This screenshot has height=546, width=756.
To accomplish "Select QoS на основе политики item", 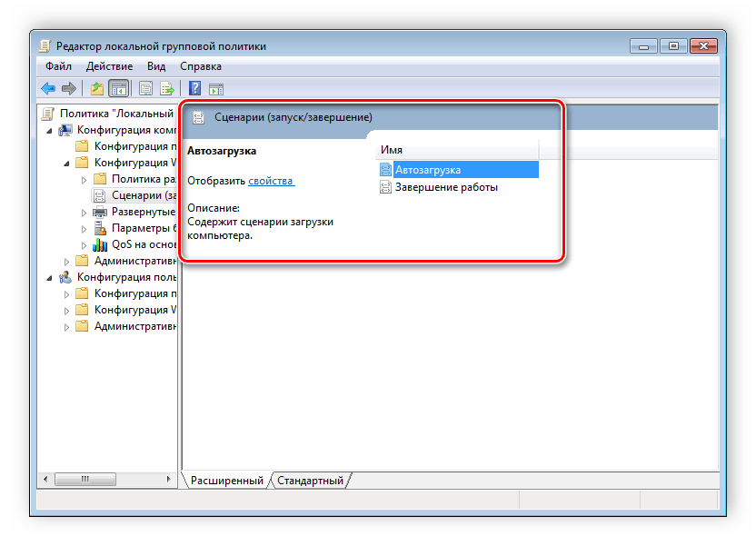I will pos(144,244).
